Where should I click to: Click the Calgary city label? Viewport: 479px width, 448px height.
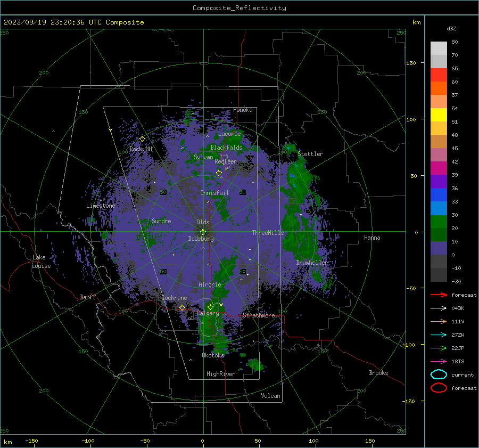click(208, 313)
